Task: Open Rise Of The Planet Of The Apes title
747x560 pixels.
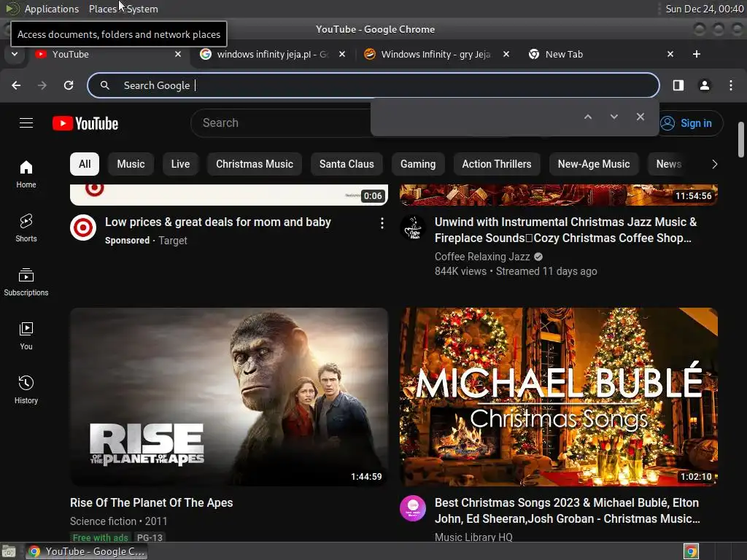Action: tap(152, 503)
